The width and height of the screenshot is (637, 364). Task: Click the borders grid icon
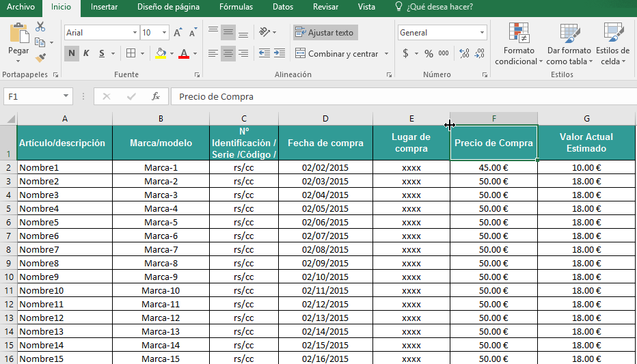click(131, 53)
